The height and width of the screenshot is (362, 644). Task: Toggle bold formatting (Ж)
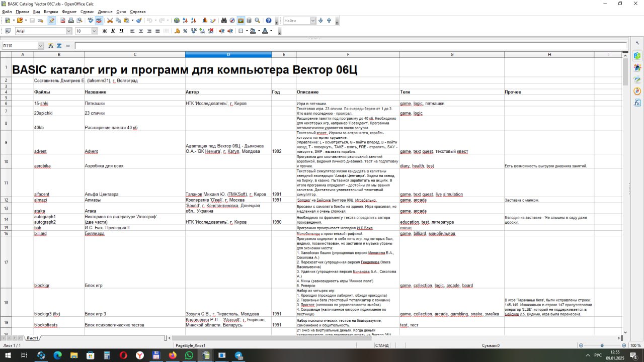tap(105, 31)
